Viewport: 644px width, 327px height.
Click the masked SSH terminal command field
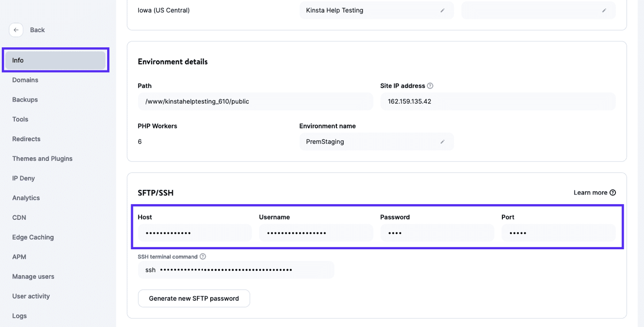click(236, 270)
